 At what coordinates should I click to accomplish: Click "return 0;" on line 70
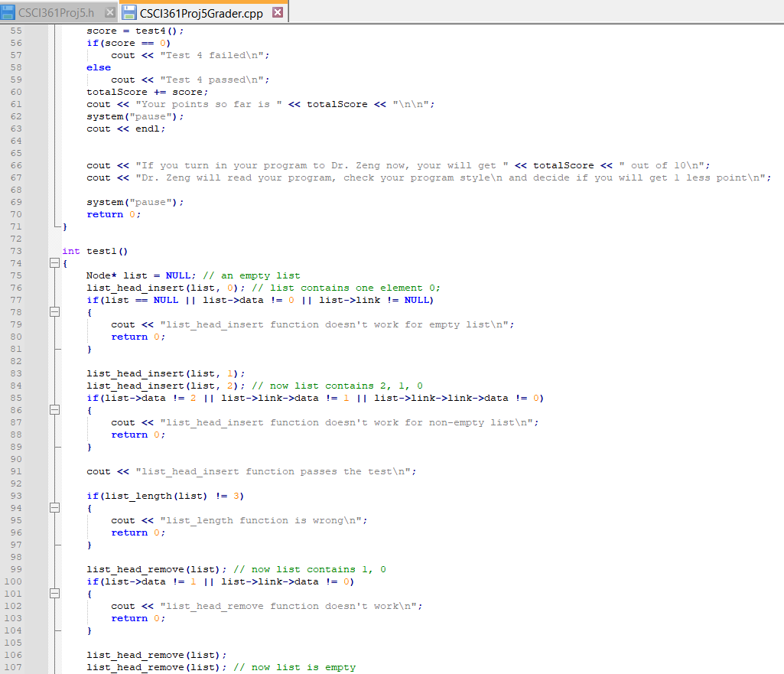tap(113, 214)
